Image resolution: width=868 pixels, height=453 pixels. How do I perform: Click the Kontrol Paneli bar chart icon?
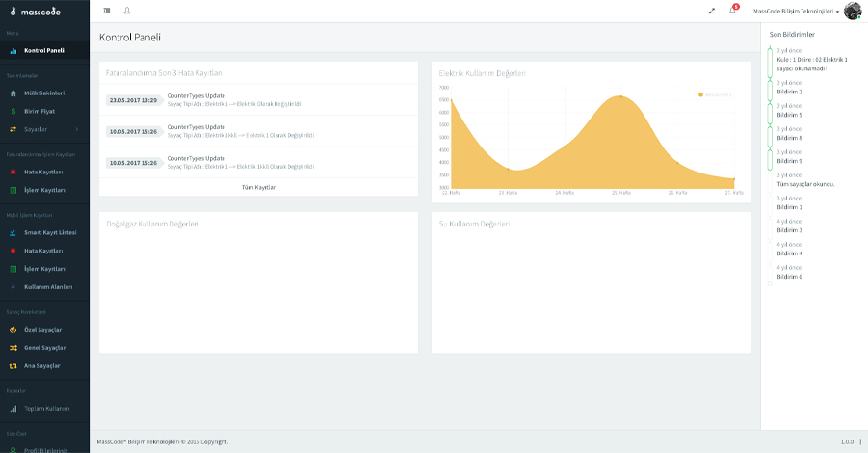[x=13, y=51]
